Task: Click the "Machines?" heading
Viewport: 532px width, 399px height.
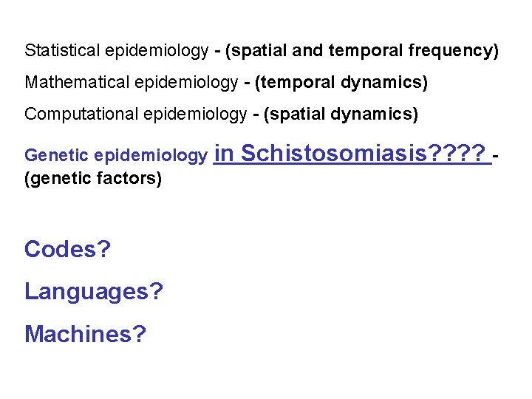Action: click(x=85, y=335)
